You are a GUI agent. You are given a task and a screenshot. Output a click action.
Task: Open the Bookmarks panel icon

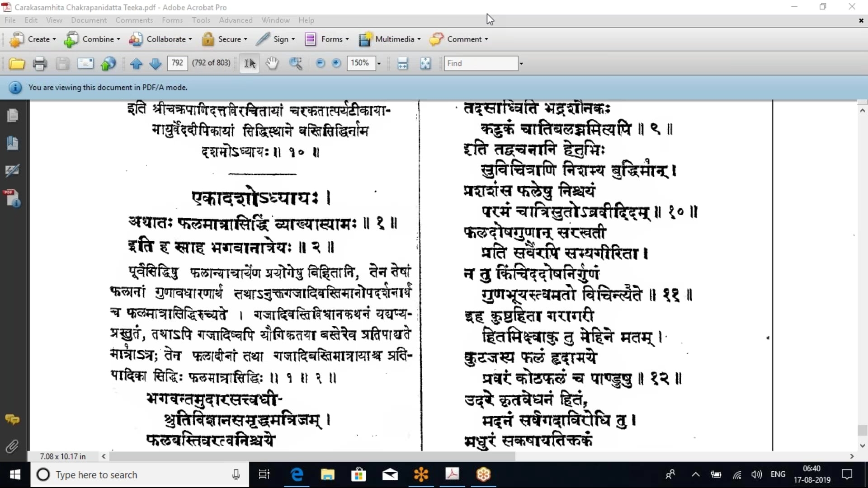coord(12,143)
